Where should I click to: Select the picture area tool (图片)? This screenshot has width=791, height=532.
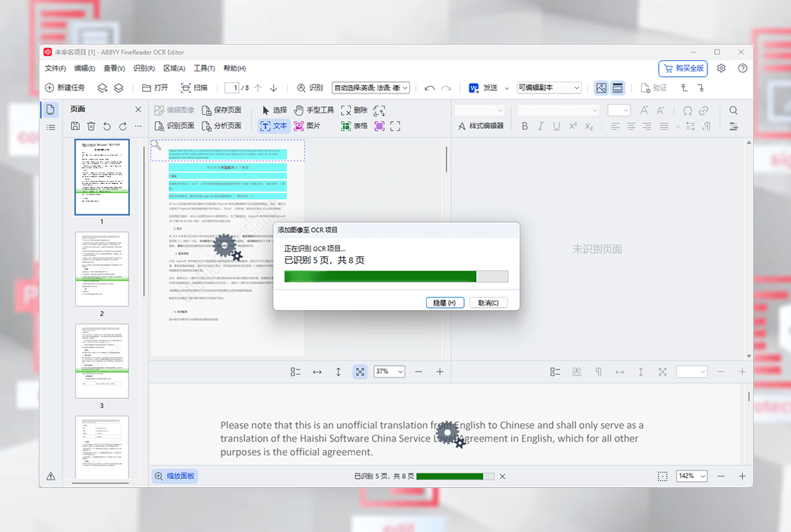click(307, 126)
